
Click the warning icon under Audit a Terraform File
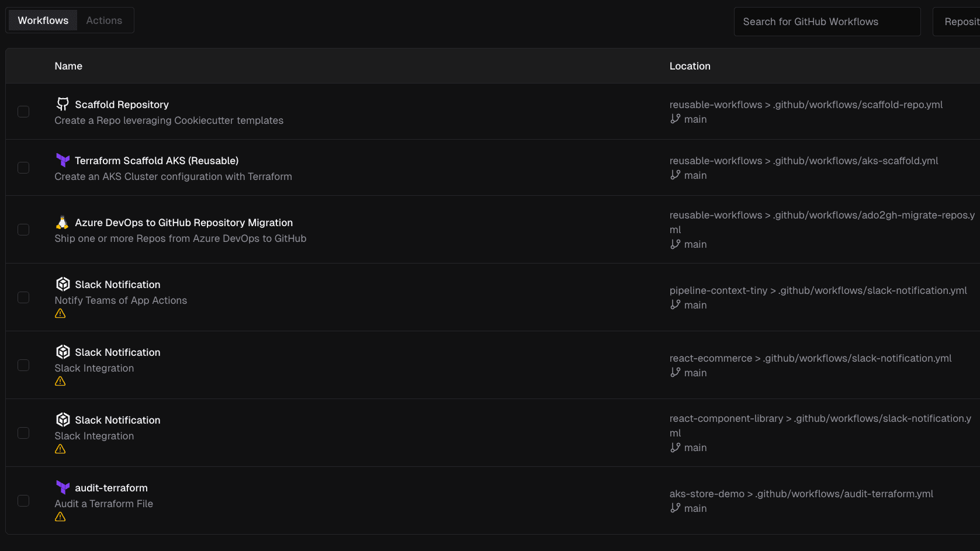(x=60, y=517)
